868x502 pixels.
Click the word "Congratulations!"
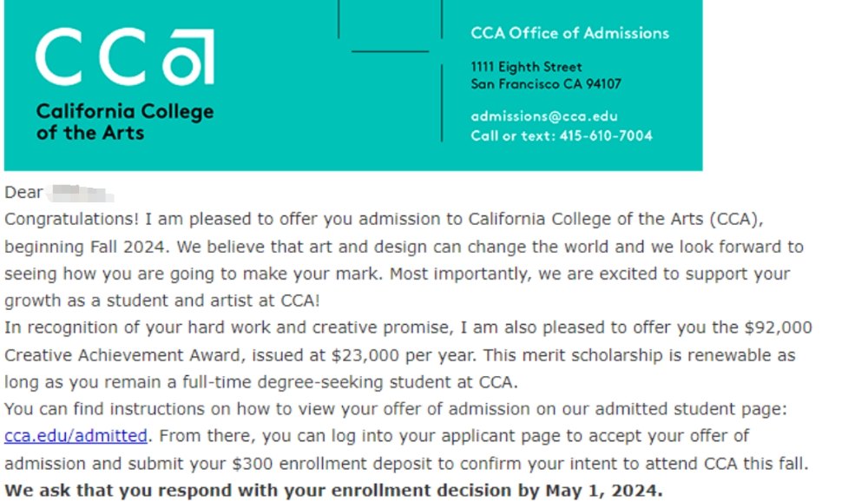coord(72,218)
